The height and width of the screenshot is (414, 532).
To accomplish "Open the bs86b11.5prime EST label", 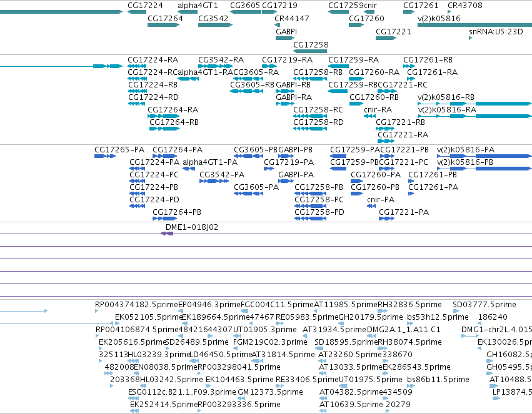I will click(x=438, y=380).
